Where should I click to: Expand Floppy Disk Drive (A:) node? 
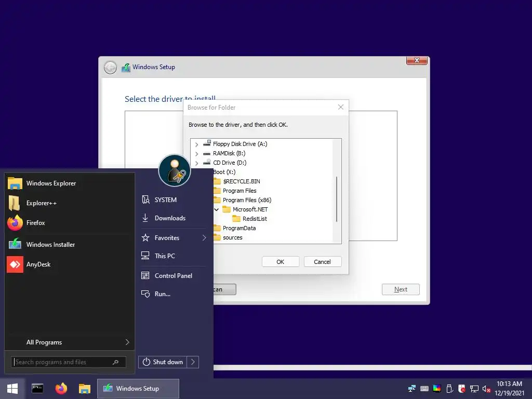coord(196,144)
